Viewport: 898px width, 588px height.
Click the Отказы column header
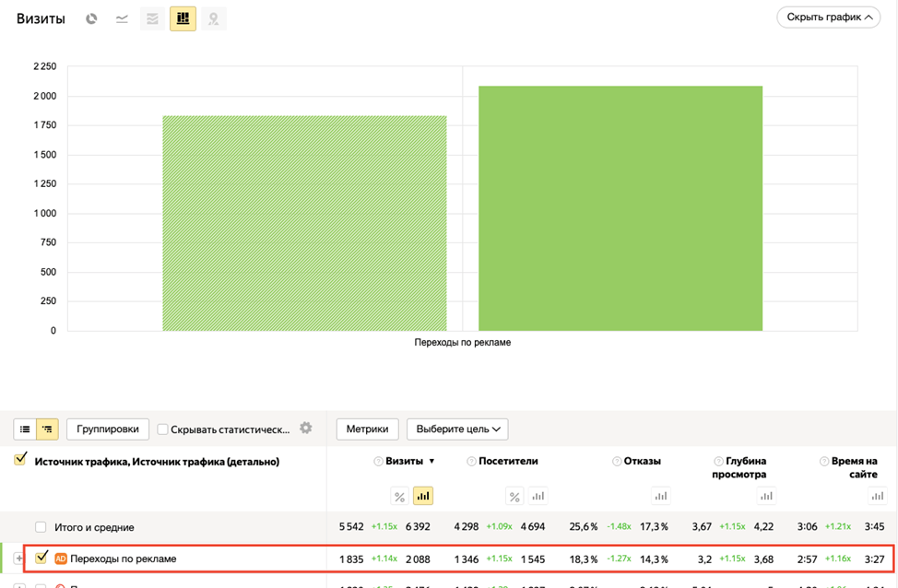click(x=642, y=461)
